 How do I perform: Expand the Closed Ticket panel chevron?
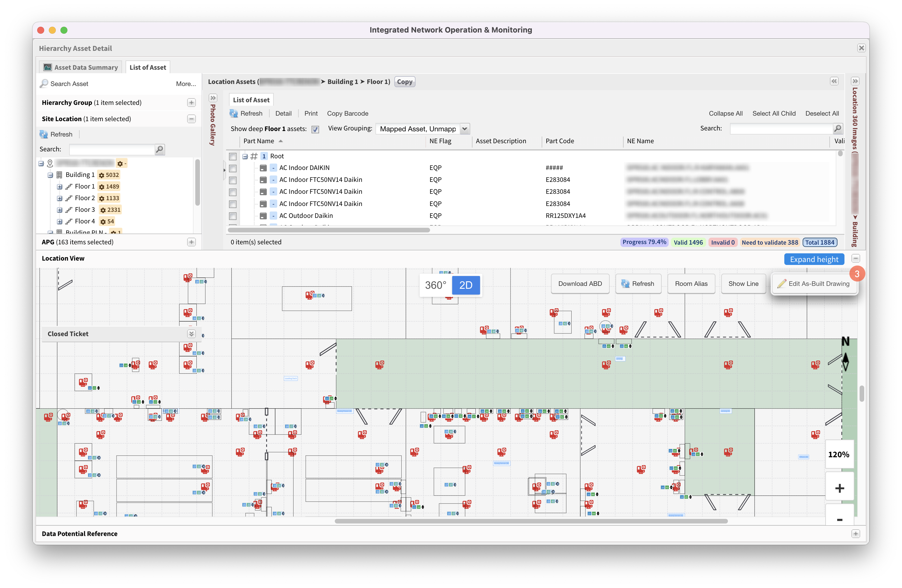[192, 334]
